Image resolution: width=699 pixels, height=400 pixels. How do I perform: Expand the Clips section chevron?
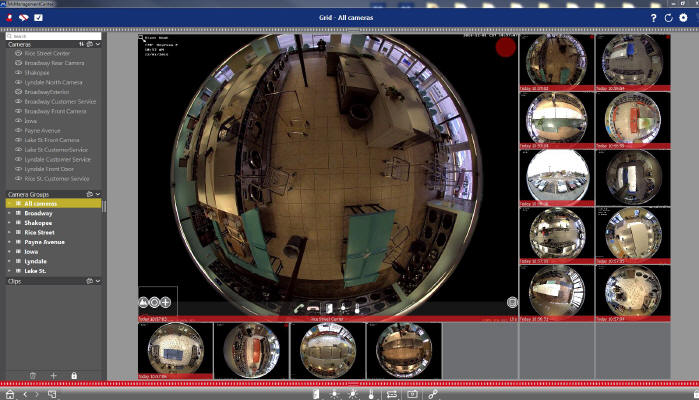[98, 281]
